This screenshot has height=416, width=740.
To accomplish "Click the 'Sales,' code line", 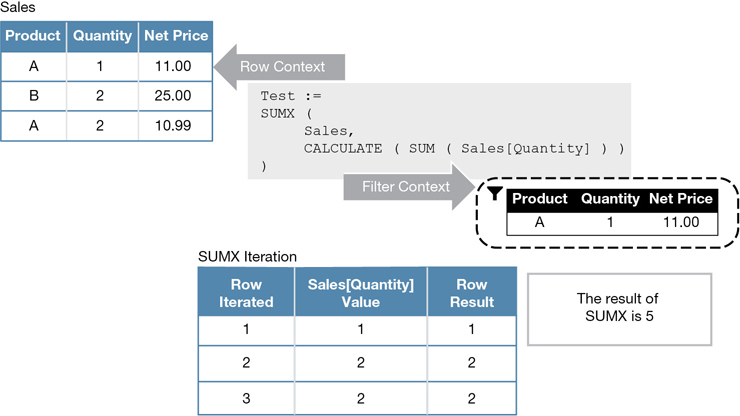I will (329, 131).
